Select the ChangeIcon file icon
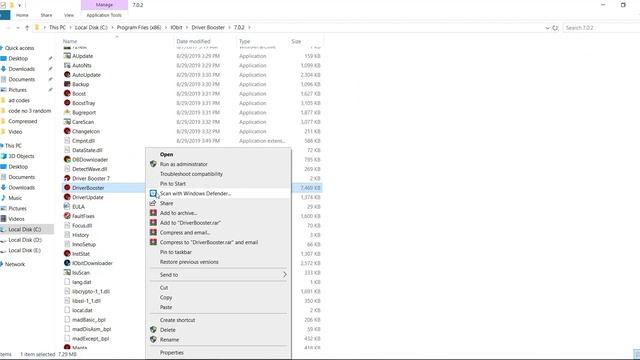Viewport: 640px width, 360px height. (x=67, y=131)
